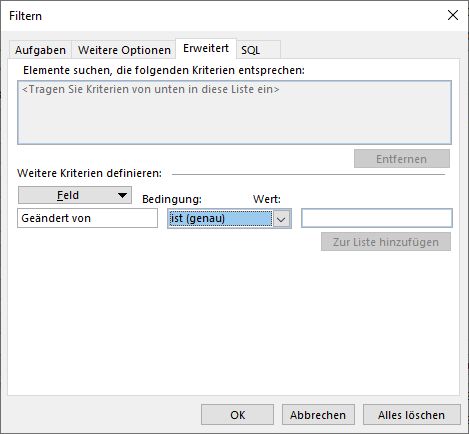This screenshot has width=469, height=434.
Task: Click the greyed-out Entfernen button
Action: [402, 159]
